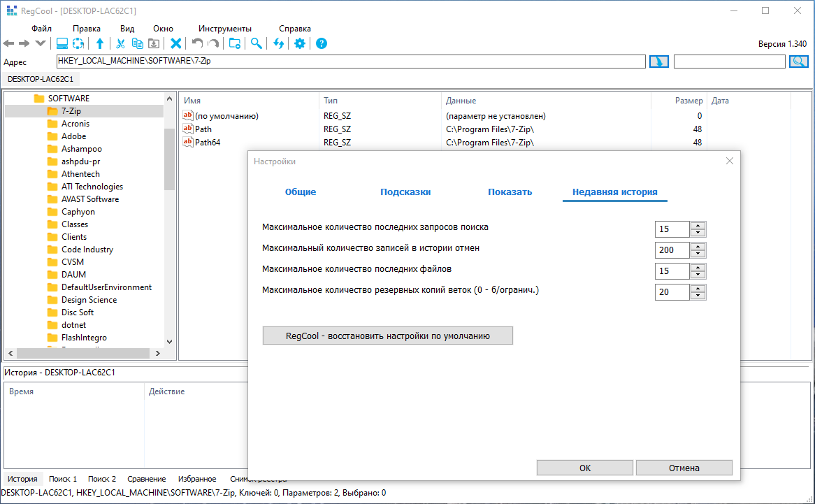Go back with the left arrow toolbar icon

coord(9,43)
